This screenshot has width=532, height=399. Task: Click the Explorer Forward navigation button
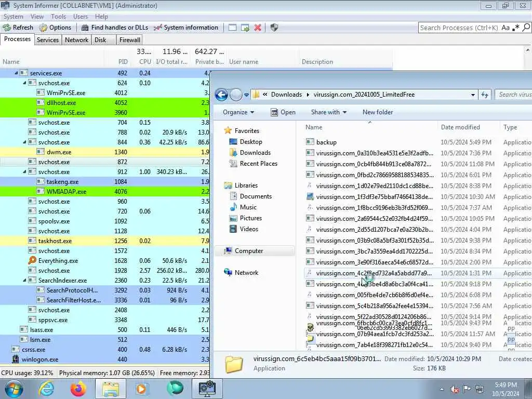(236, 95)
